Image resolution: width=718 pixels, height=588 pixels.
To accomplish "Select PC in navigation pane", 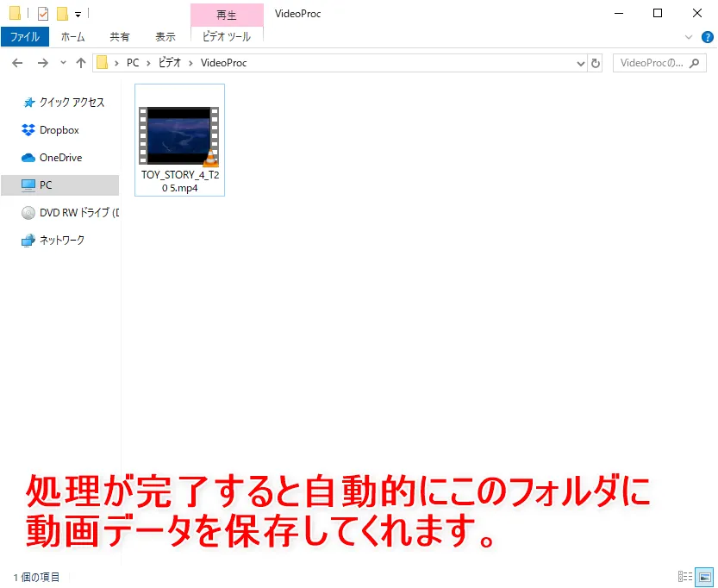I will 60,185.
